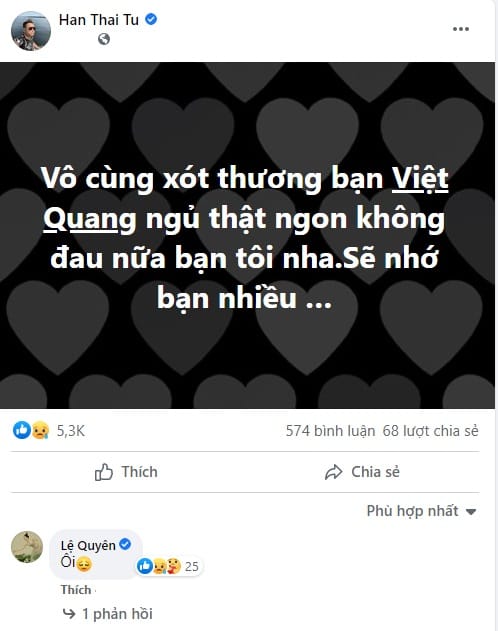Viewport: 498px width, 631px height.
Task: Open Lệ Quyên profile name link
Action: point(88,545)
